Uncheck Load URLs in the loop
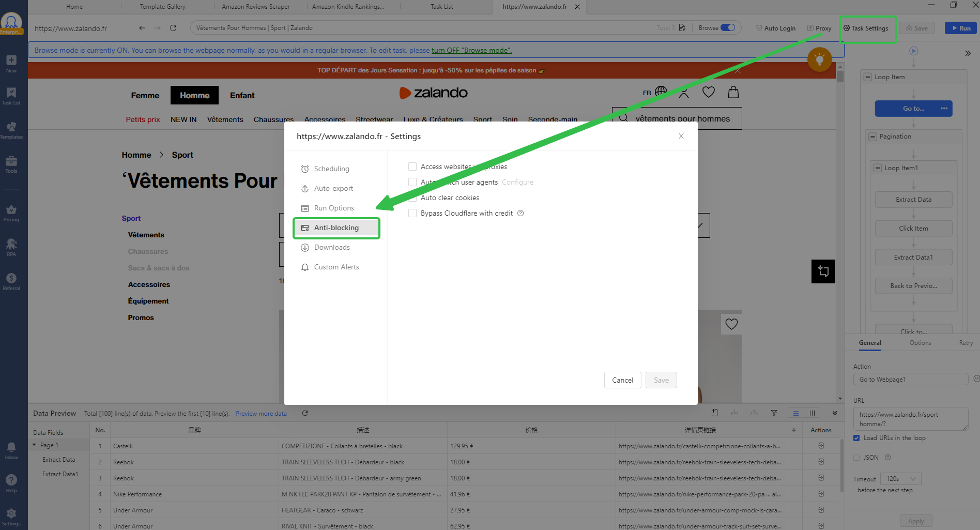 point(856,438)
